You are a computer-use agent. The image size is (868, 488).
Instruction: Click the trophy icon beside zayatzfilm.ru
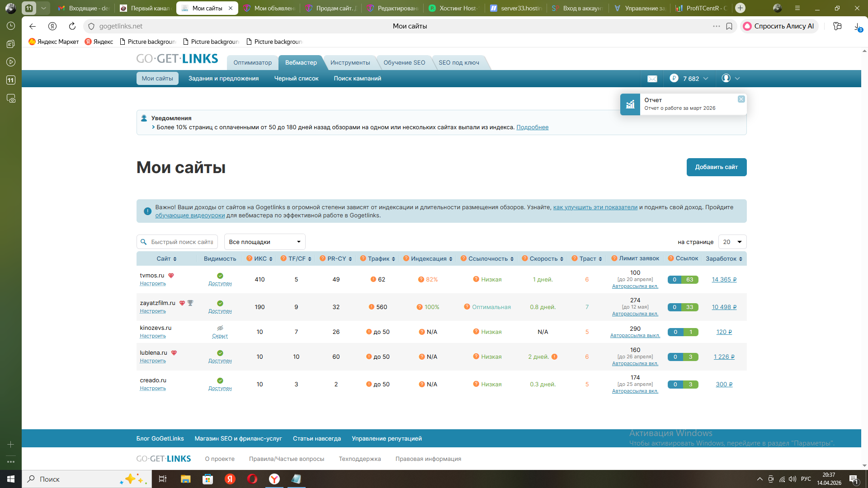tap(190, 303)
